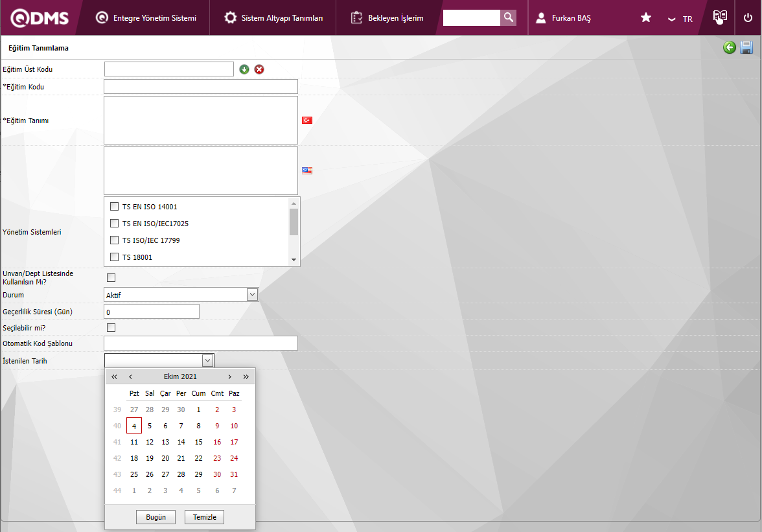762x532 pixels.
Task: Open the help book icon
Action: (720, 17)
